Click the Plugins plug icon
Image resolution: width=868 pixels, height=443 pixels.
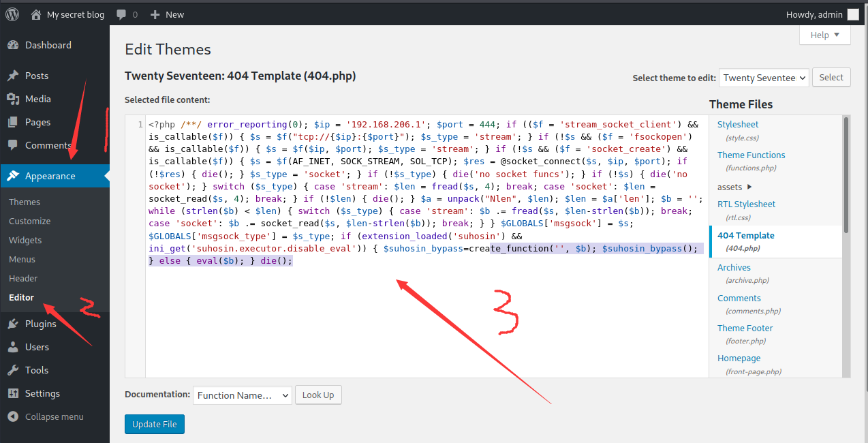(13, 324)
